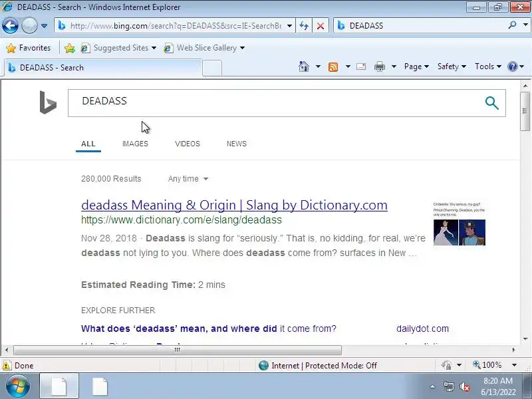Click the first taskbar window button

coord(59,386)
